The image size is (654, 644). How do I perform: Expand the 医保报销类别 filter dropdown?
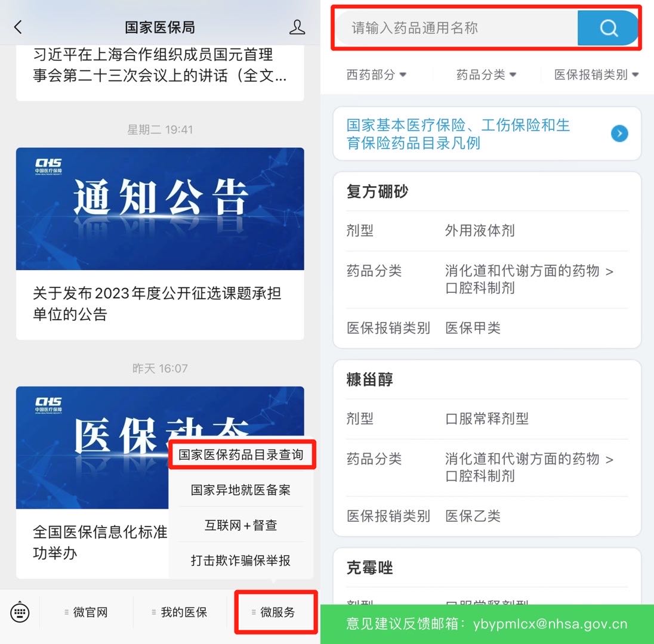coord(597,75)
